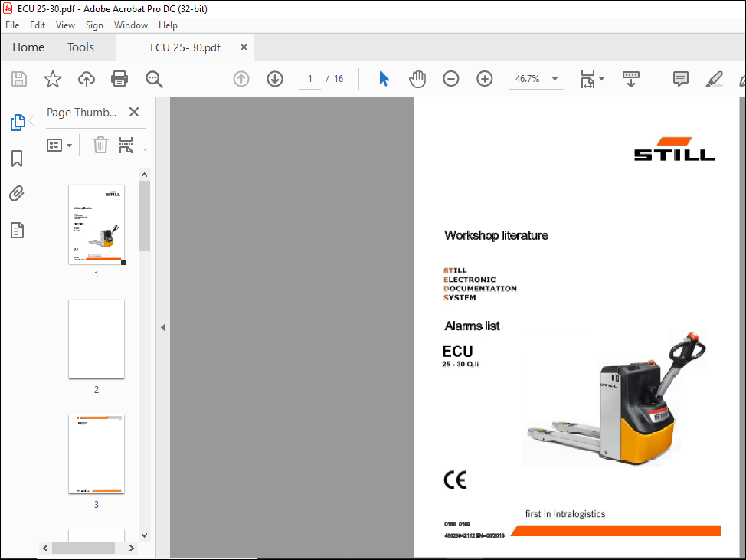Switch to the Tools tab
This screenshot has height=560, width=746.
pos(80,47)
